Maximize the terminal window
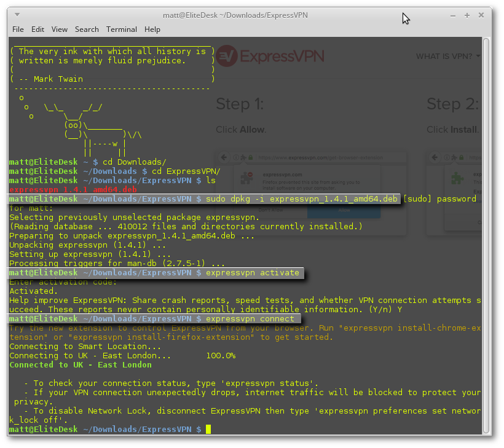Viewport: 504px width, 448px height. pos(468,15)
